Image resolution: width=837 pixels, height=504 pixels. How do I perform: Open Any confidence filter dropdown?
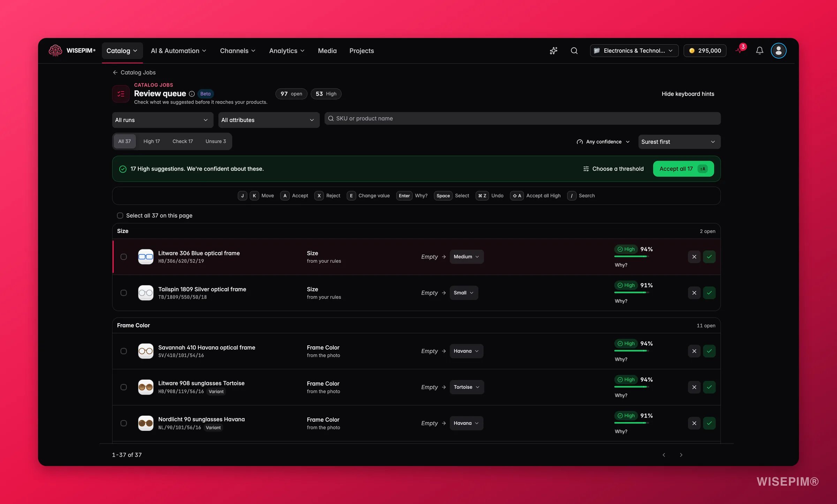point(603,142)
